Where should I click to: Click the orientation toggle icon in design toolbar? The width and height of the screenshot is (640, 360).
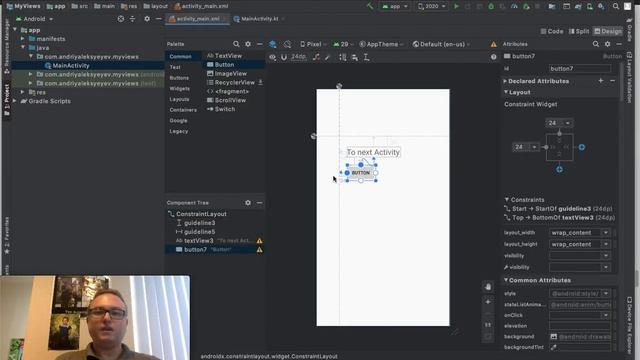(x=287, y=44)
